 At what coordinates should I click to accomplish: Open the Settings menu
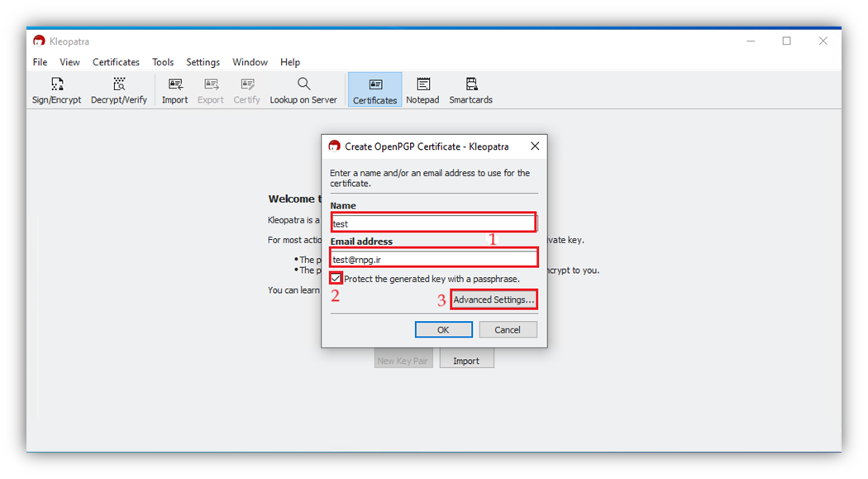tap(203, 62)
